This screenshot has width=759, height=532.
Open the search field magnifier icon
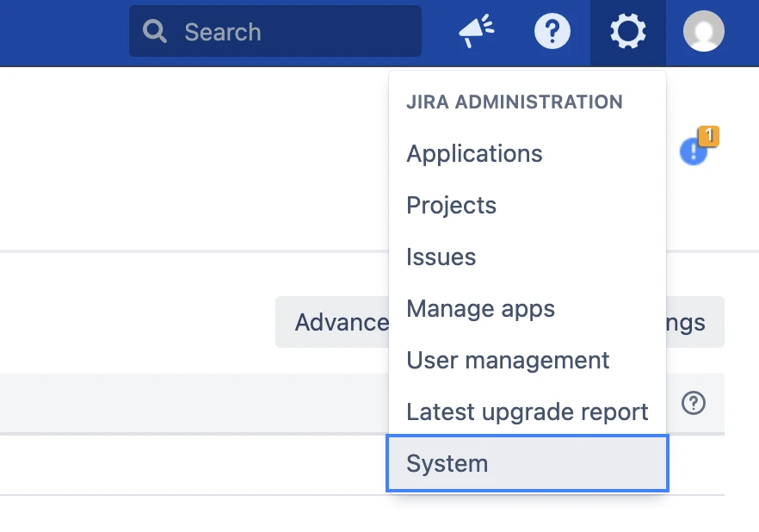pos(155,31)
